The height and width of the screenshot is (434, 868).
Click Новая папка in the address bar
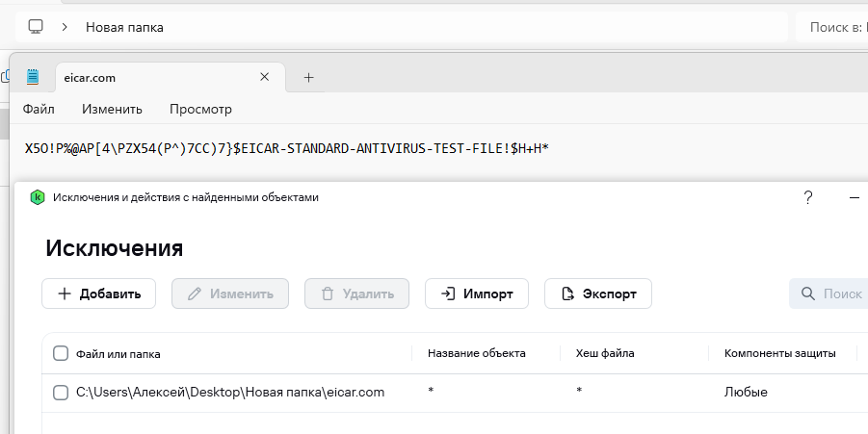[124, 27]
